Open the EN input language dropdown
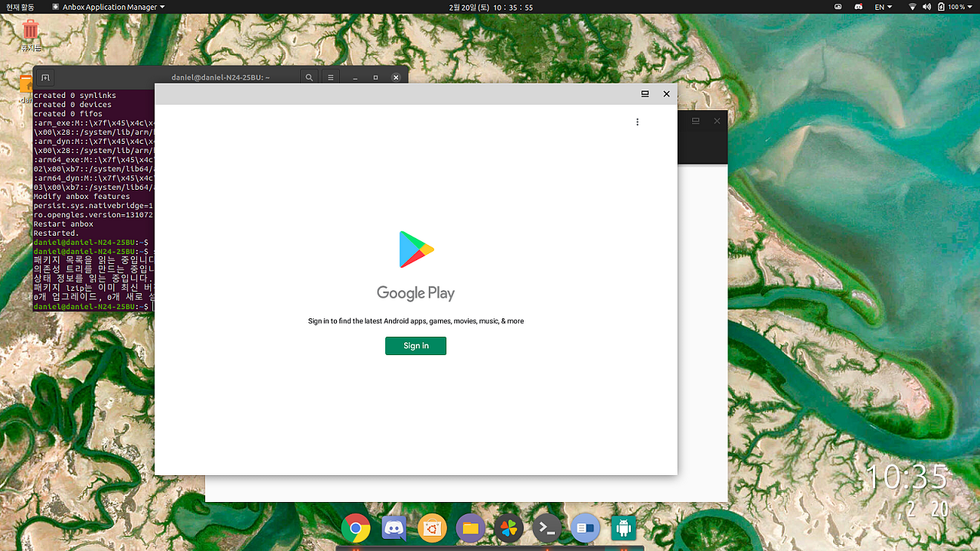 click(883, 7)
